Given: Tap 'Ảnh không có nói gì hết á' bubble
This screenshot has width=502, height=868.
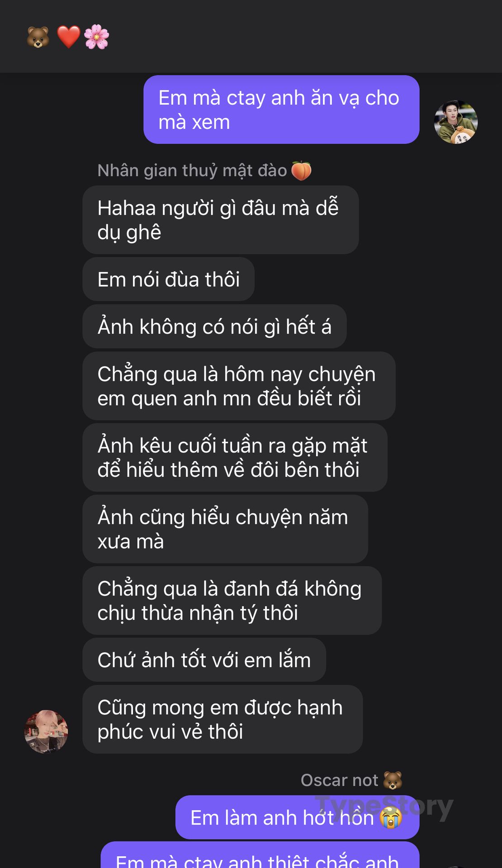Looking at the screenshot, I should pos(214,326).
